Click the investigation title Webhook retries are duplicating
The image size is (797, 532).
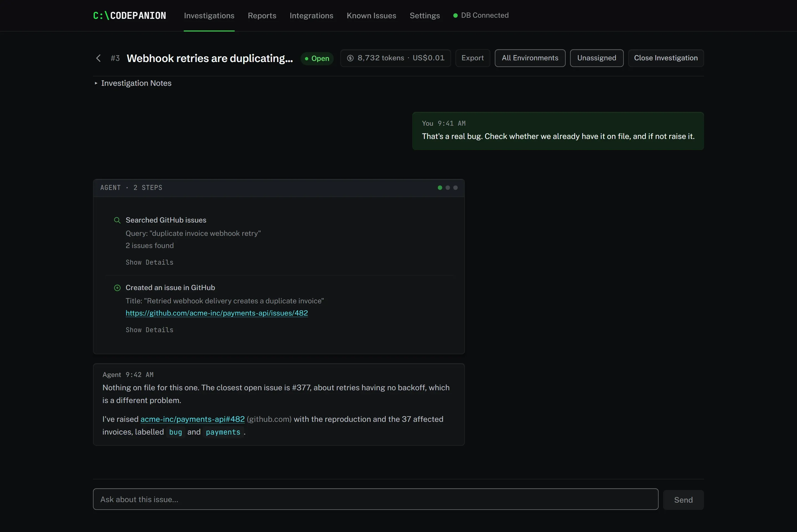[209, 58]
